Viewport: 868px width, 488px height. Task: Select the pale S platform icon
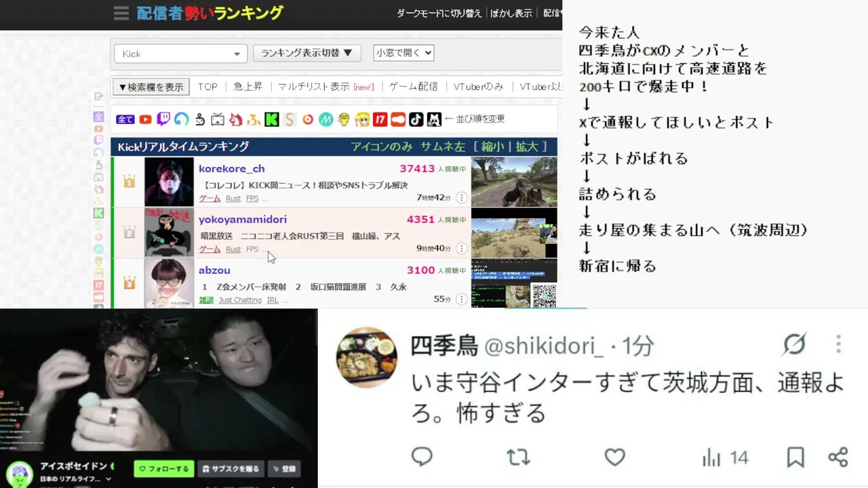[x=290, y=120]
